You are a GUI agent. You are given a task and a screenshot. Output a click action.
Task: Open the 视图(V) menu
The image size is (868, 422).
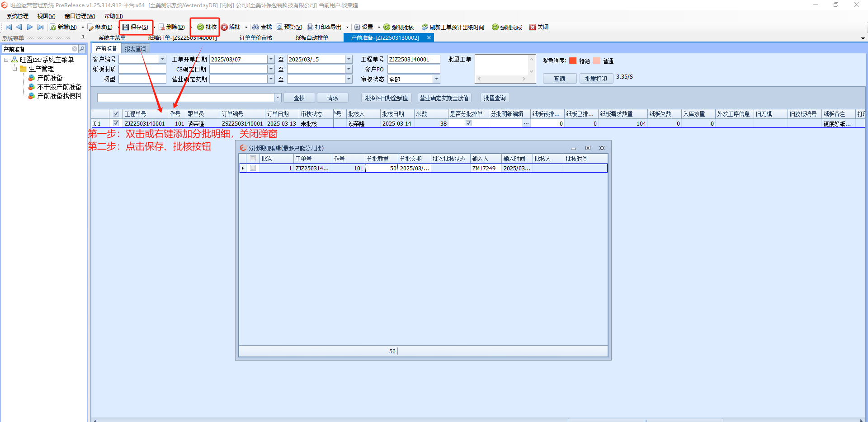click(x=46, y=16)
